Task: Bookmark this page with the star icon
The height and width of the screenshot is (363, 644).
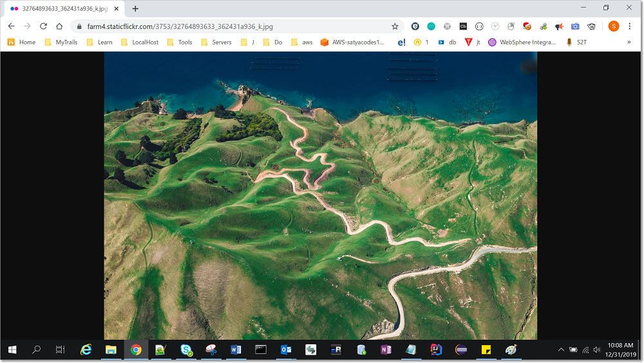Action: [x=395, y=26]
